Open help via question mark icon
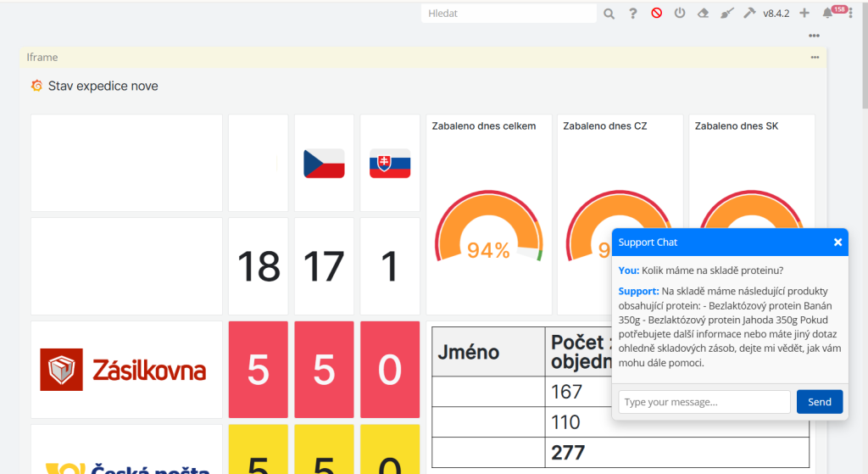868x474 pixels. (x=632, y=14)
